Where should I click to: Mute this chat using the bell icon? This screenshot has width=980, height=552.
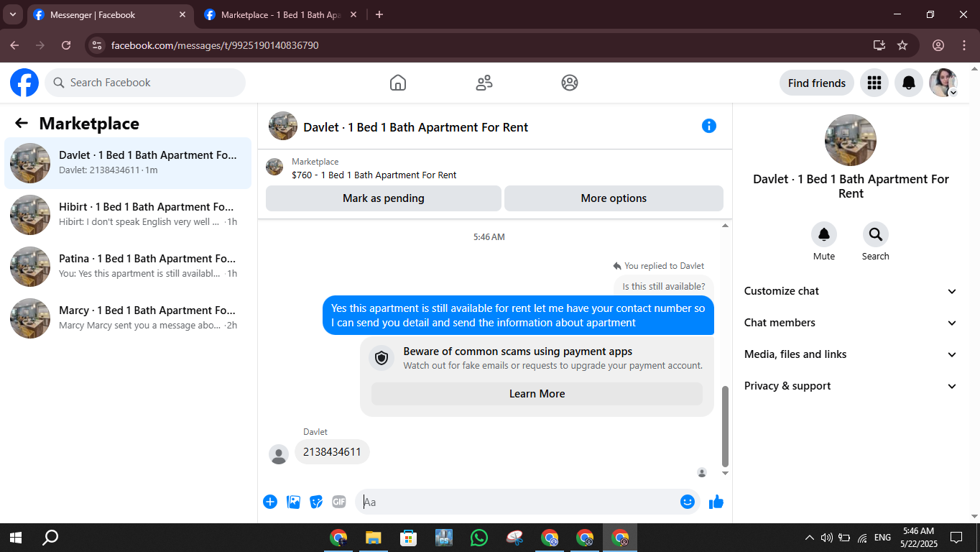click(x=824, y=234)
